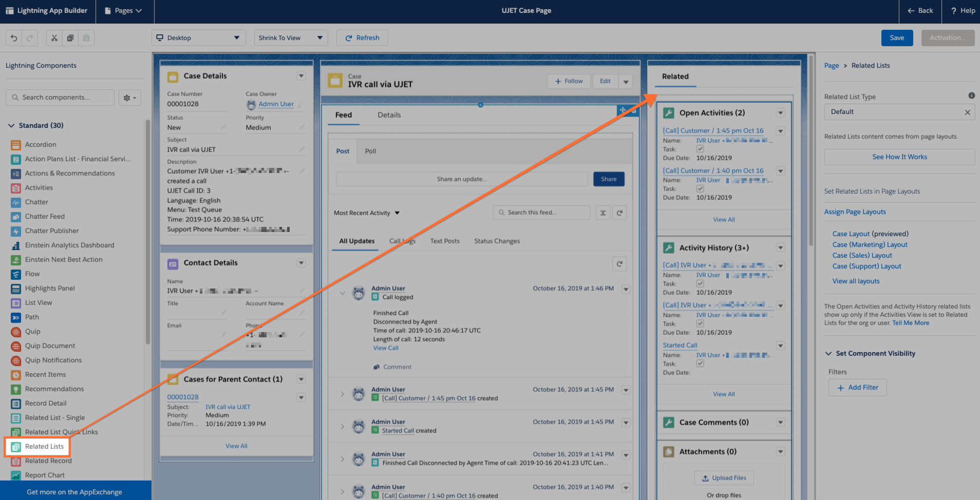Select the Status Changes filter tab

(497, 241)
